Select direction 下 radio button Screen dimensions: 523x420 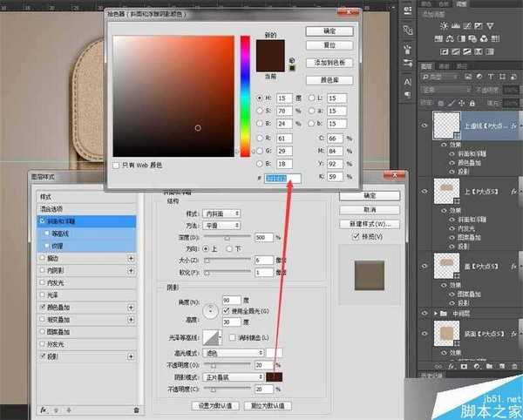229,248
